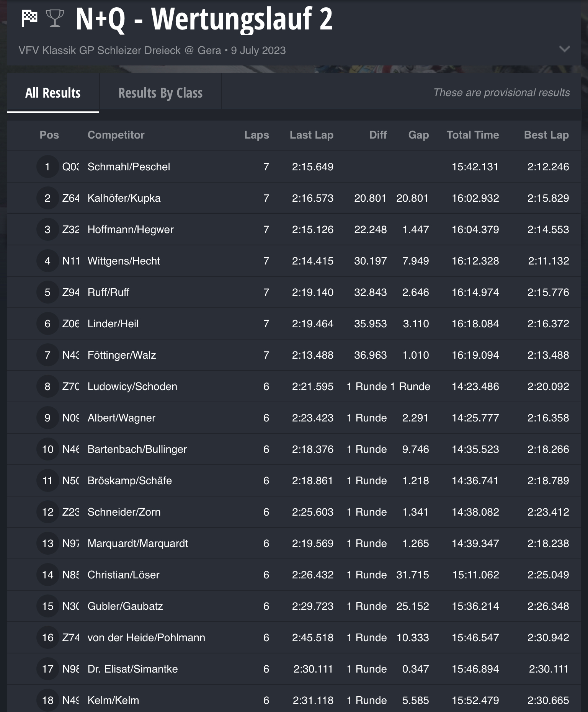Select von der Heide/Pohlmann row
The width and height of the screenshot is (588, 712).
(146, 638)
